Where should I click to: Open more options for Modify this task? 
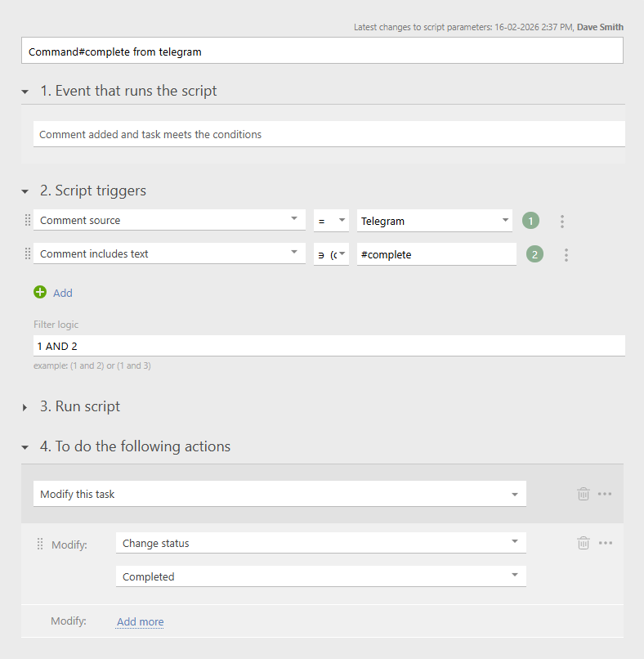click(605, 494)
